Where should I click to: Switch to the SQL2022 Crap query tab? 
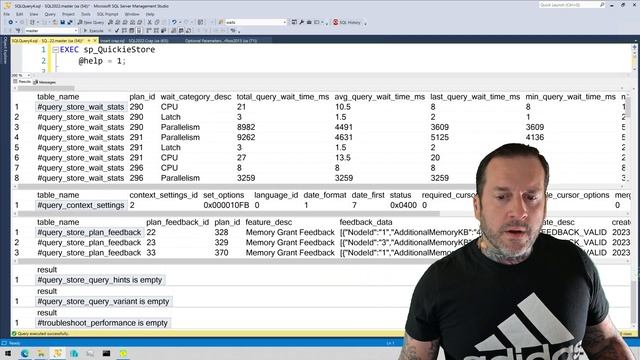134,41
